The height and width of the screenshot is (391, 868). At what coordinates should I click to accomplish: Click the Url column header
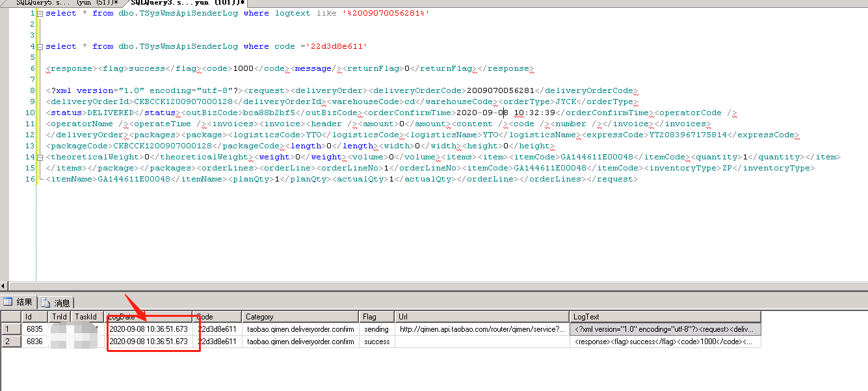(482, 317)
